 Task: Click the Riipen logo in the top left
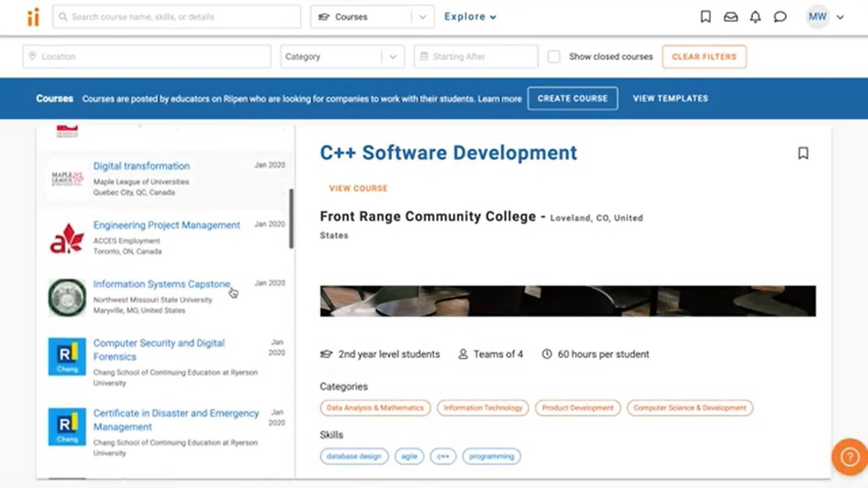33,17
